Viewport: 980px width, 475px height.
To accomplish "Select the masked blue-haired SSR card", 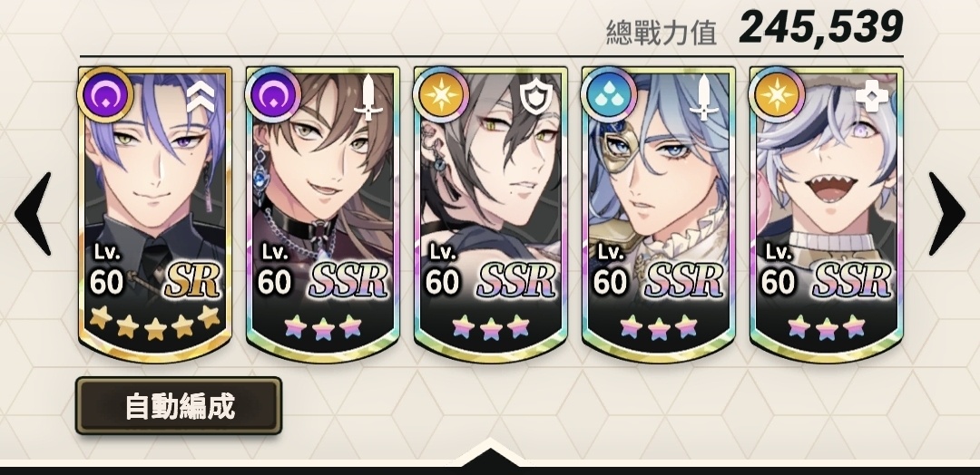I will click(x=658, y=214).
